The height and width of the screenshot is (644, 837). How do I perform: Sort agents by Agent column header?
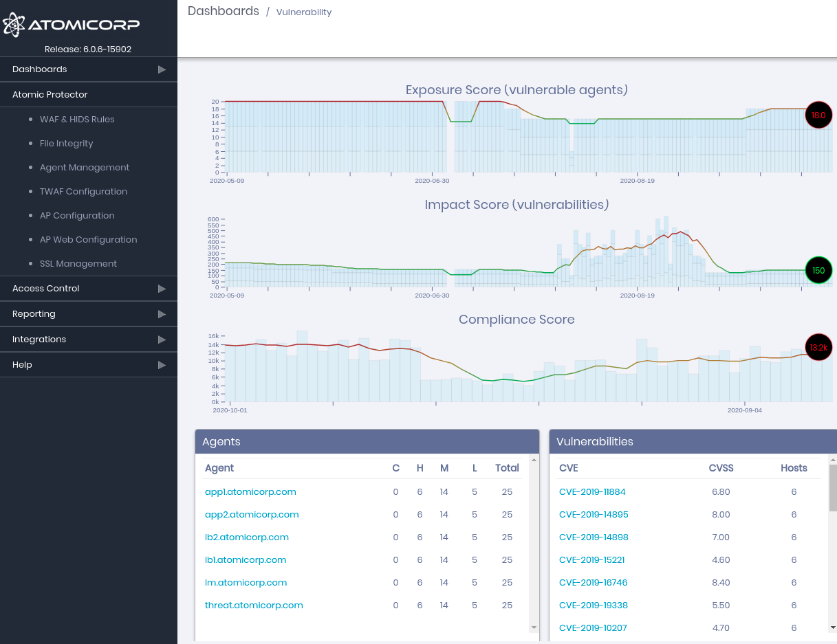[219, 468]
